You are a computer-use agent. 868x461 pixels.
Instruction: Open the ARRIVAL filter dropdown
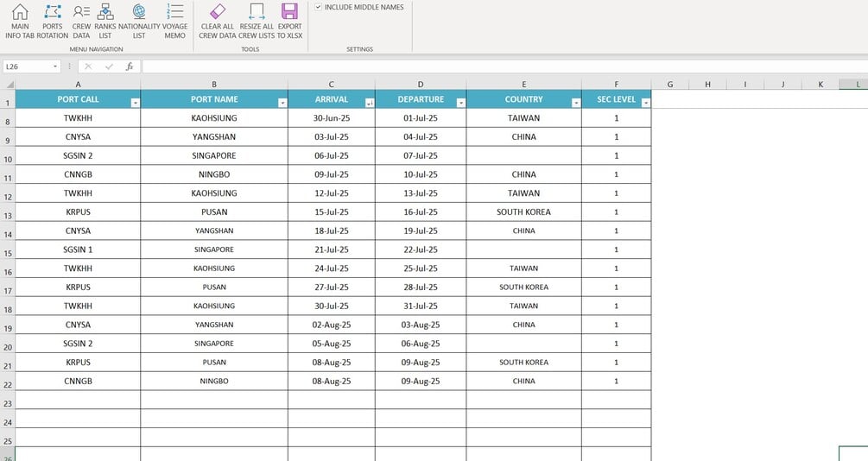coord(370,103)
